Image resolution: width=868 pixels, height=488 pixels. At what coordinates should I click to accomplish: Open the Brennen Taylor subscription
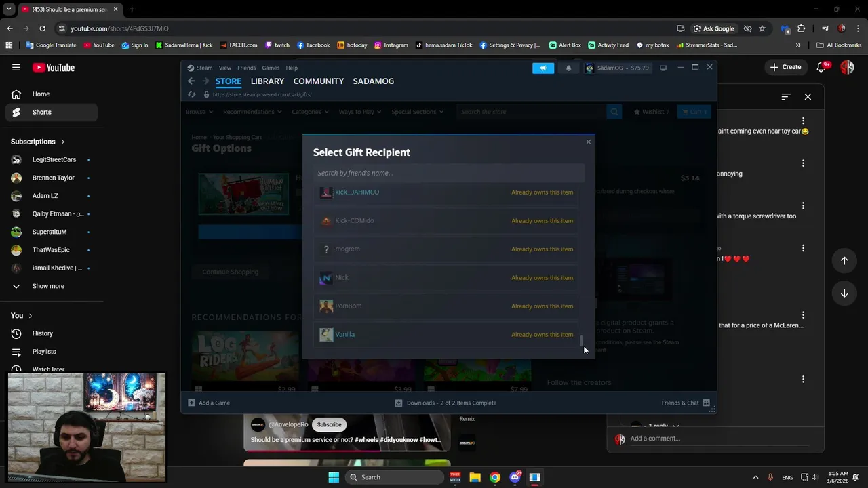52,178
